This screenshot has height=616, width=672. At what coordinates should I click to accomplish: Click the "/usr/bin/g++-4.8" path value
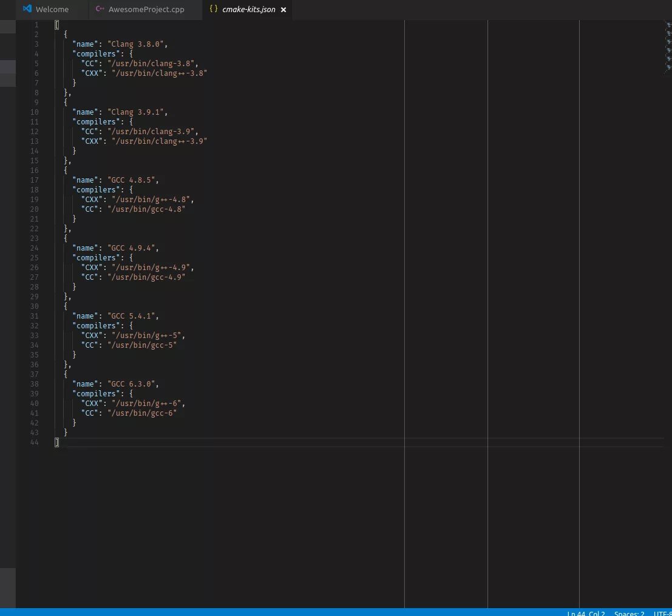tap(151, 200)
